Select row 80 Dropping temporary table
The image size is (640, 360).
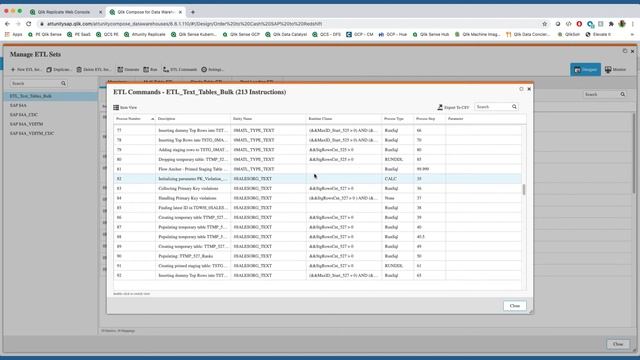pos(318,159)
